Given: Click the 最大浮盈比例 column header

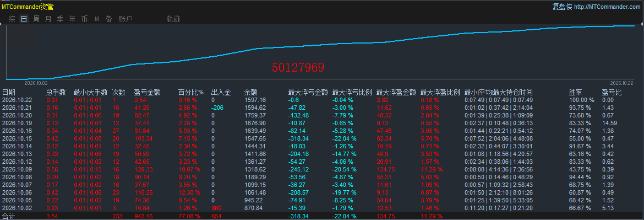Looking at the screenshot, I should [x=440, y=92].
